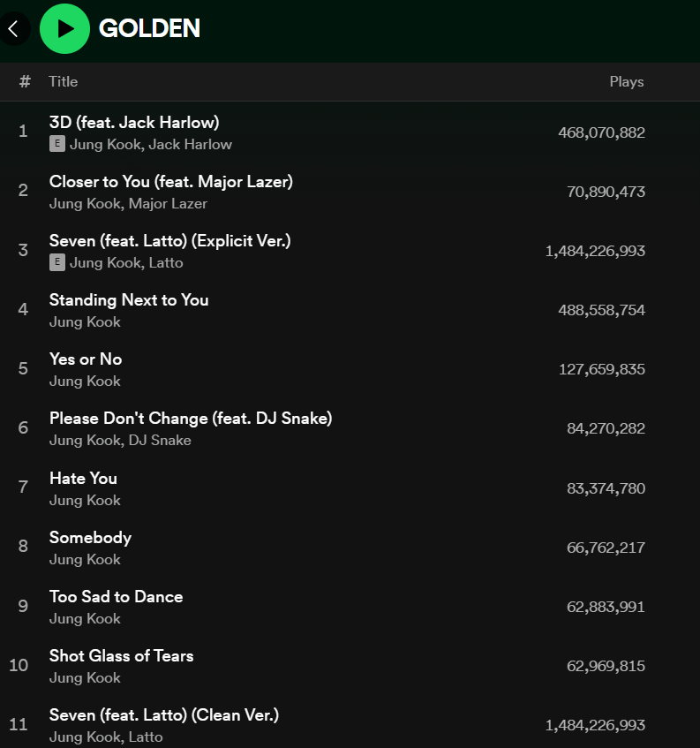Select Shot Glass of Tears track

pos(121,656)
